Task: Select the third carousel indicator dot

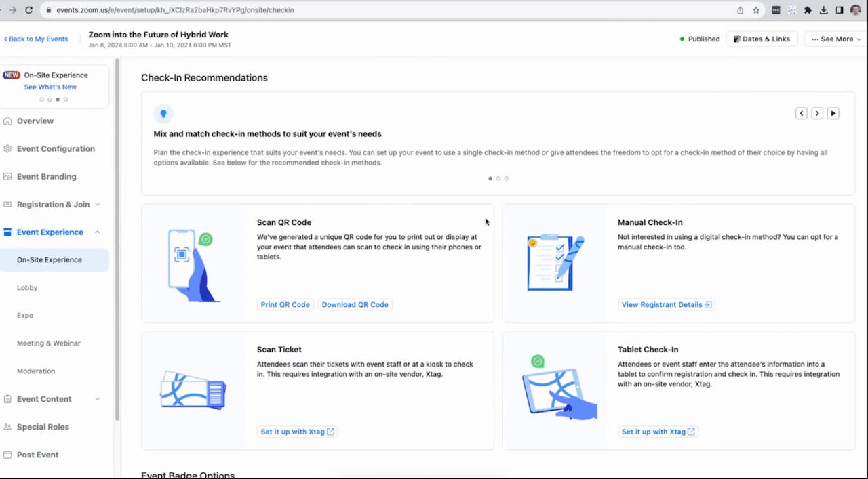Action: tap(507, 178)
